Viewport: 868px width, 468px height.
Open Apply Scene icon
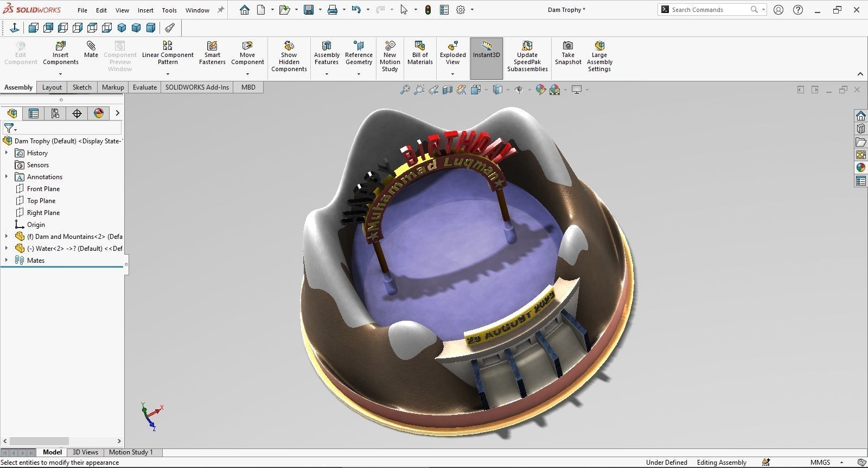tap(554, 90)
